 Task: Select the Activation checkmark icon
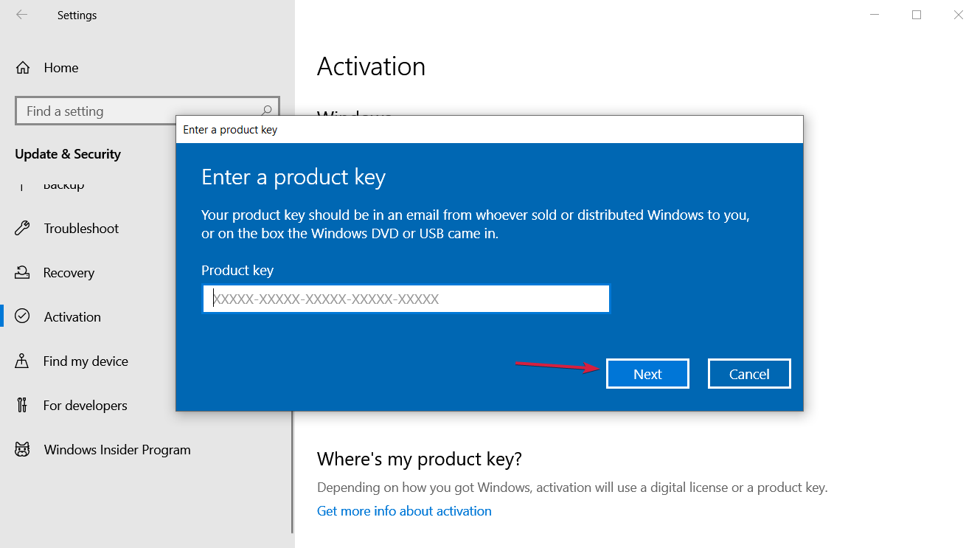(23, 316)
